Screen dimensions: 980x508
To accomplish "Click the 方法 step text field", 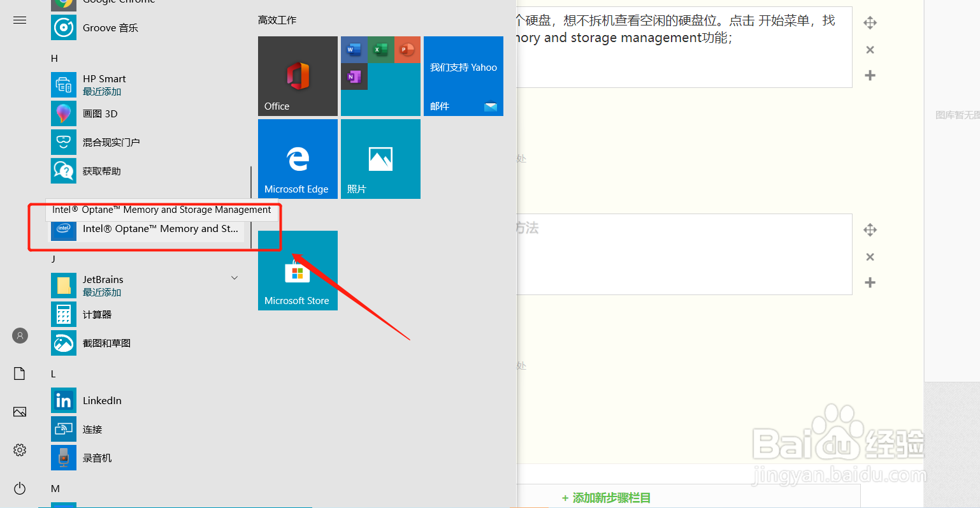I will point(684,254).
